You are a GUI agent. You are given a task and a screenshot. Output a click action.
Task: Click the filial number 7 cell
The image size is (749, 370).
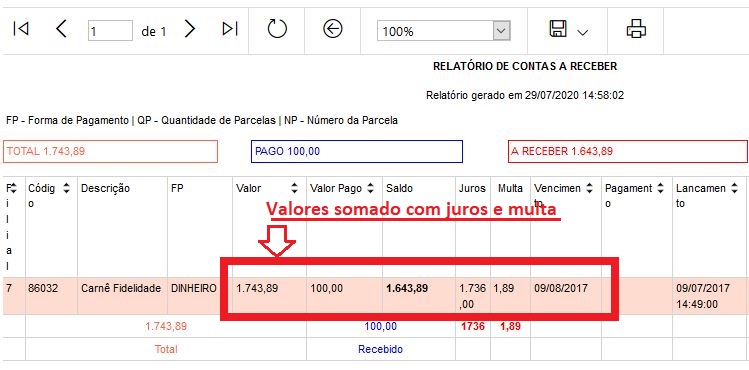pyautogui.click(x=9, y=288)
